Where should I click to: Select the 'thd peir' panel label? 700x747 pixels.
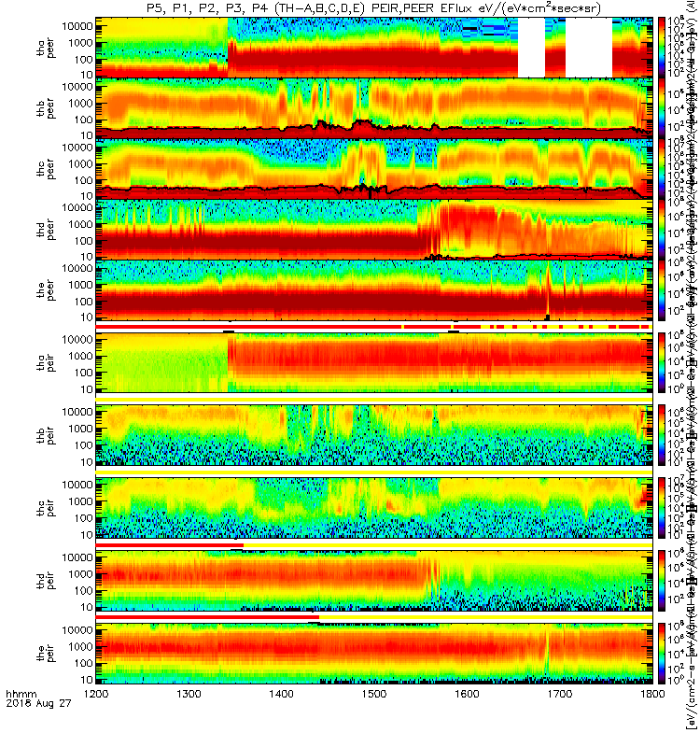(x=46, y=580)
